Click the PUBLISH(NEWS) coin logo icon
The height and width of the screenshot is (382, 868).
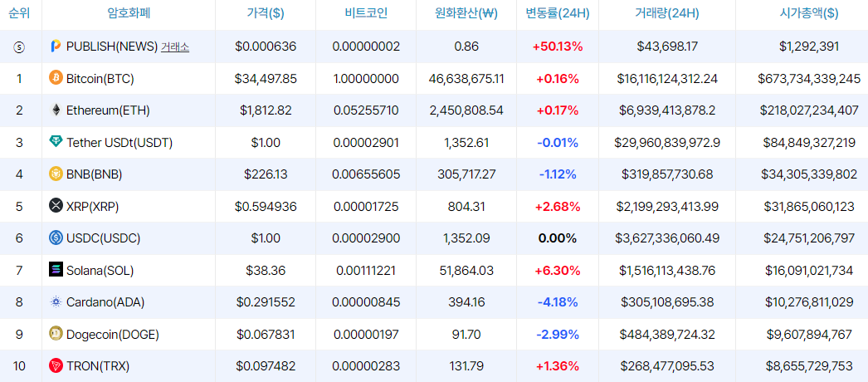56,47
